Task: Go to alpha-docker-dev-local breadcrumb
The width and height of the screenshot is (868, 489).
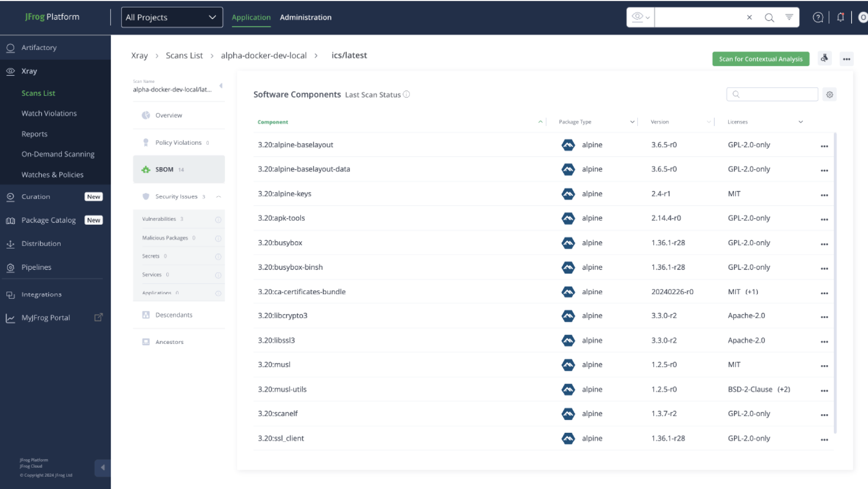Action: pyautogui.click(x=264, y=55)
